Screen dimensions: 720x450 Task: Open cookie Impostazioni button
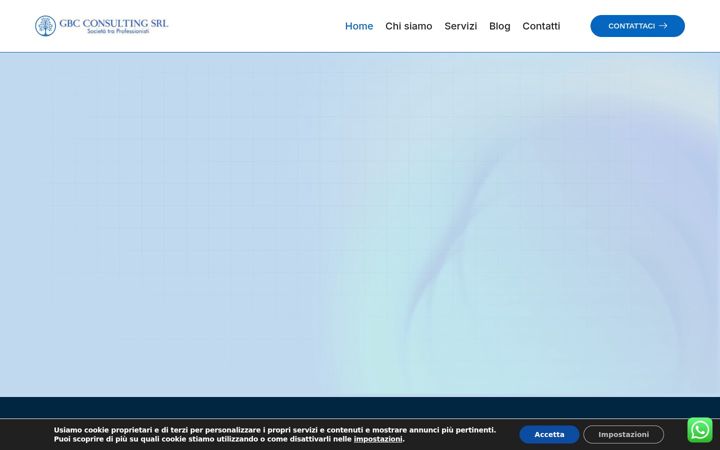(x=623, y=434)
